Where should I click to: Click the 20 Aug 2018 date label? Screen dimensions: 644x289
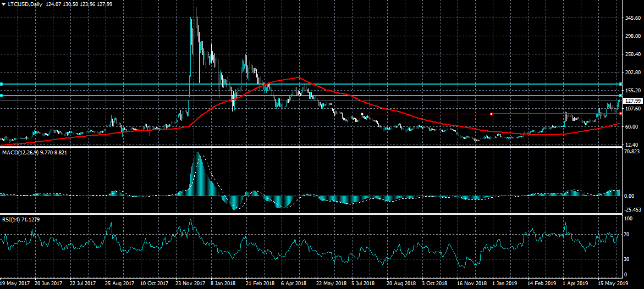[x=401, y=284]
